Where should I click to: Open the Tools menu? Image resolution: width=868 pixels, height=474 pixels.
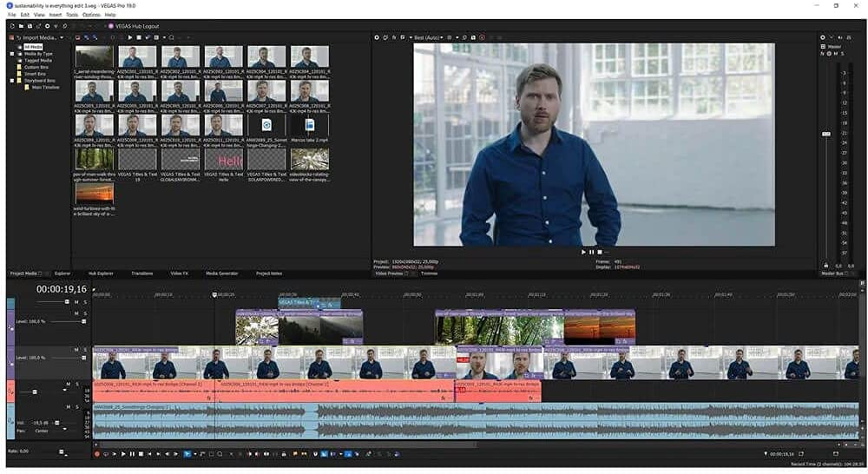click(72, 15)
